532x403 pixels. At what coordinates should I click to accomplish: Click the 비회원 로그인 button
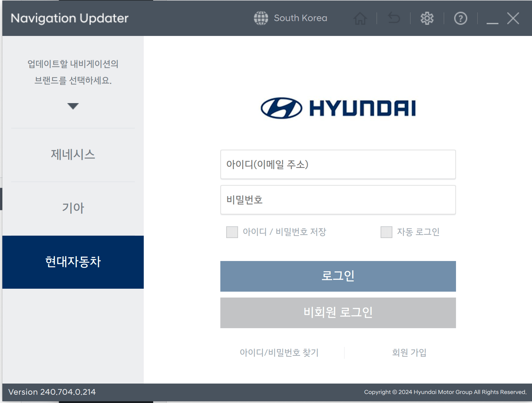tap(338, 313)
